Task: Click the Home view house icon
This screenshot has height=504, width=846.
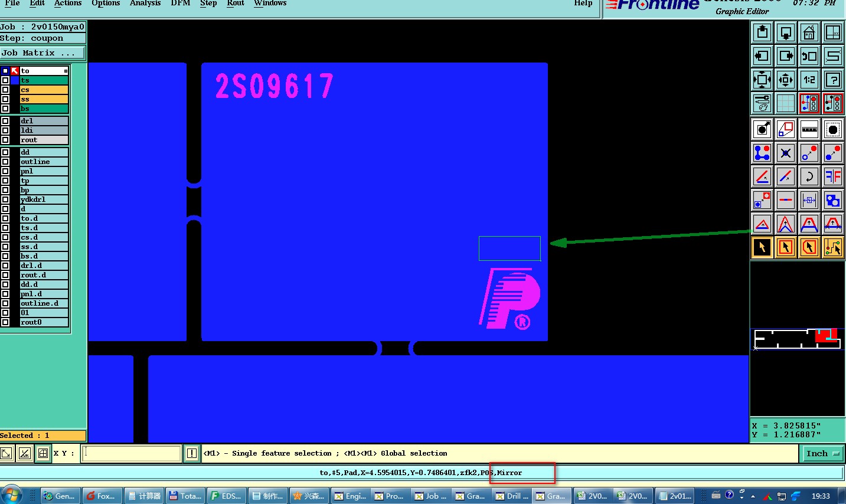Action: pyautogui.click(x=809, y=32)
